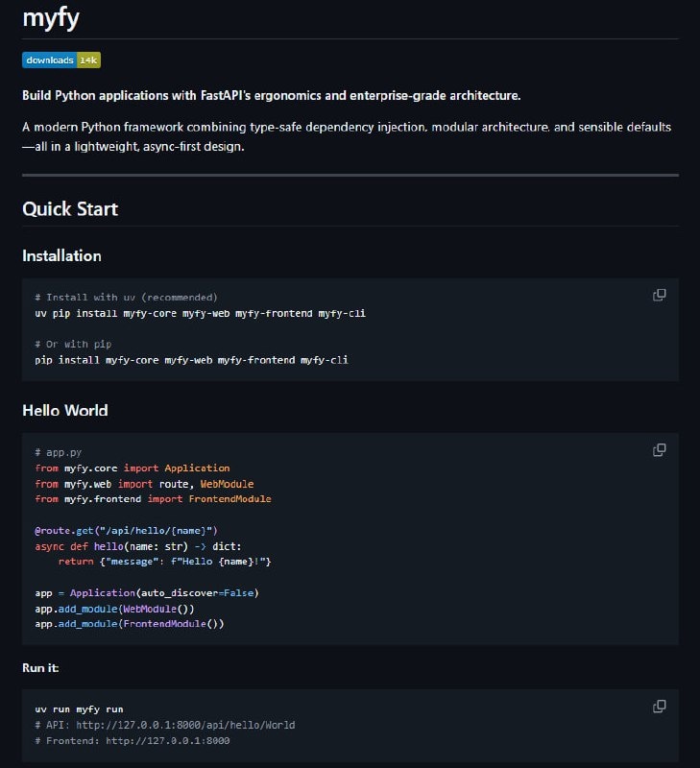Click the API URL comment line

(x=165, y=725)
